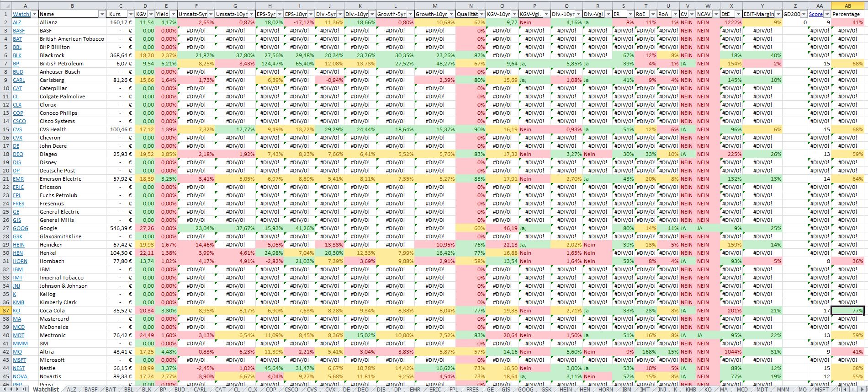Screen dimensions: 868x392
Task: Open the Yield filter dropdown arrow
Action: [173, 14]
